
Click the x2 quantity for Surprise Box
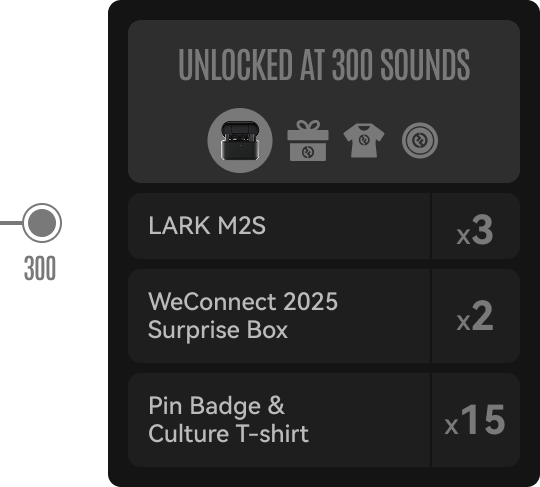(475, 316)
